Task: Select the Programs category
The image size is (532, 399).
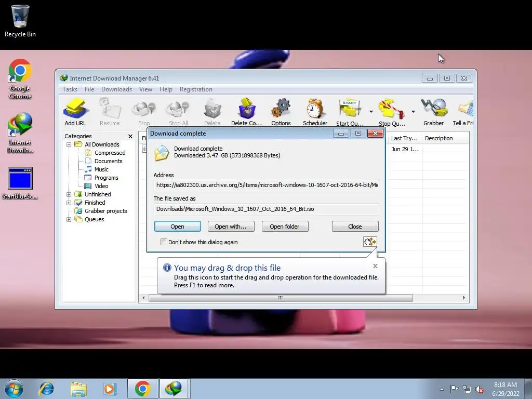Action: point(106,178)
